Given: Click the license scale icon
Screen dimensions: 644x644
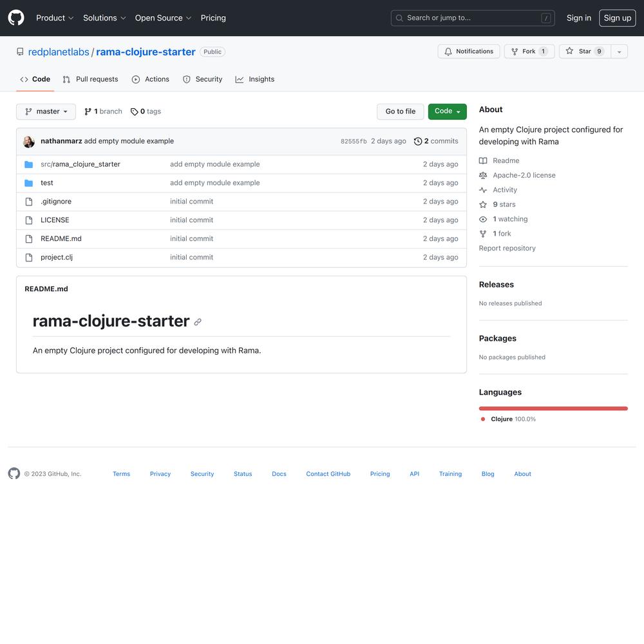Looking at the screenshot, I should [483, 175].
